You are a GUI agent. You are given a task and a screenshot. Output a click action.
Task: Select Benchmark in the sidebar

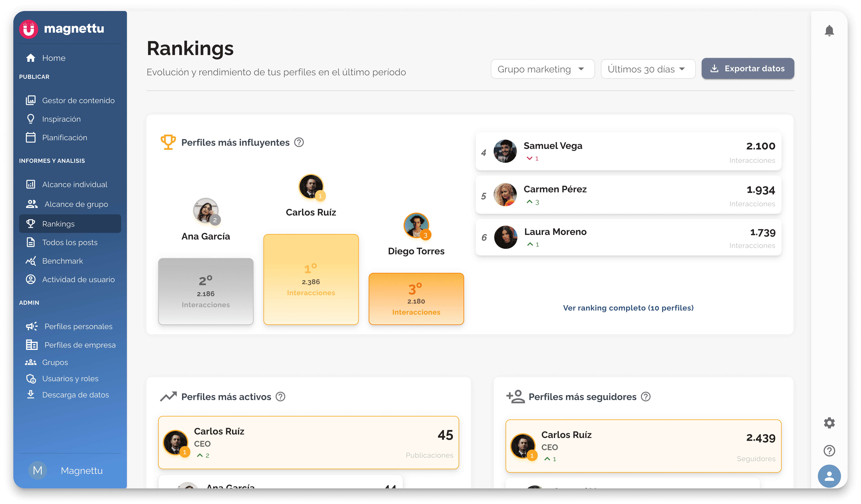point(63,261)
